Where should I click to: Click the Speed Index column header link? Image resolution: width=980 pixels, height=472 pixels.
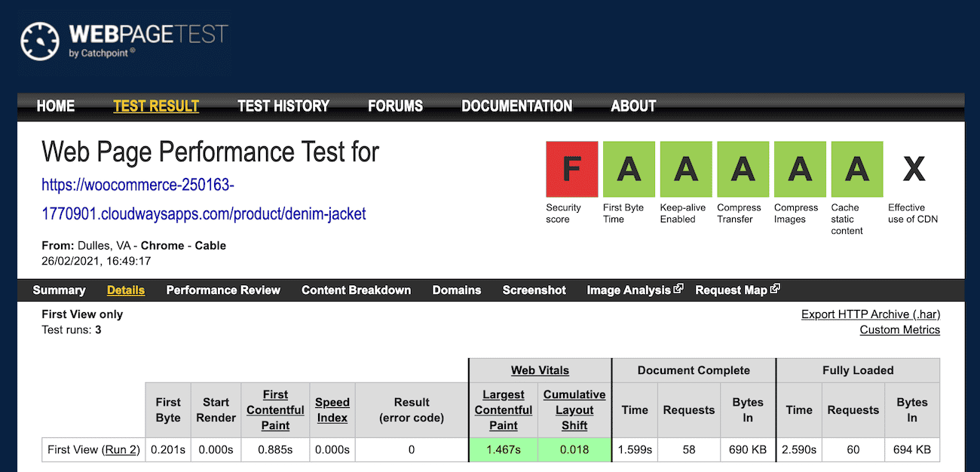tap(332, 410)
